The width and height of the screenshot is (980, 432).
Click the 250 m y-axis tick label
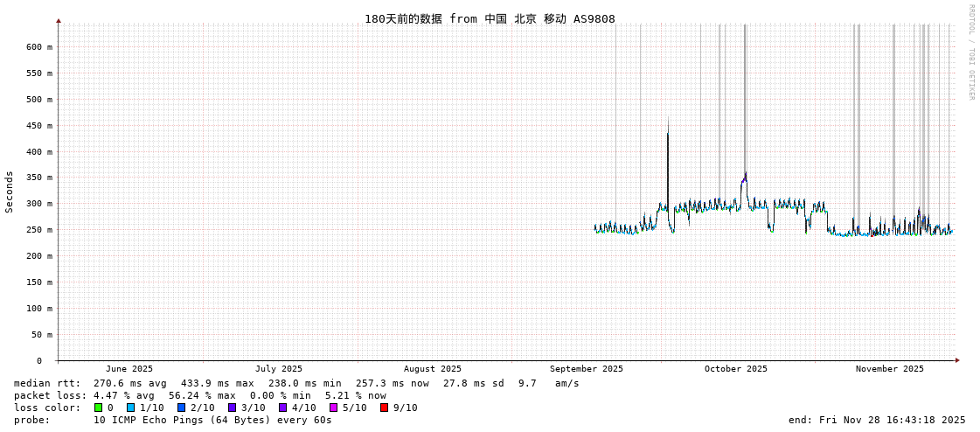click(x=38, y=230)
